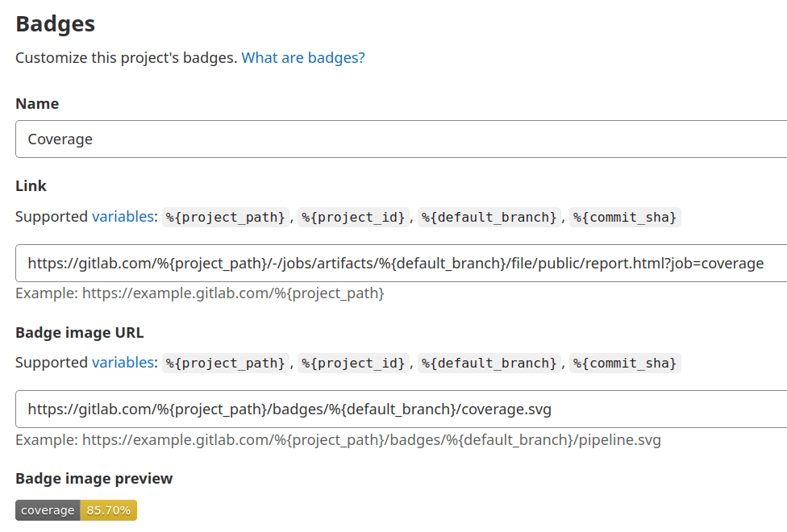787x532 pixels.
Task: Click the Name field containing "Coverage"
Action: [401, 139]
